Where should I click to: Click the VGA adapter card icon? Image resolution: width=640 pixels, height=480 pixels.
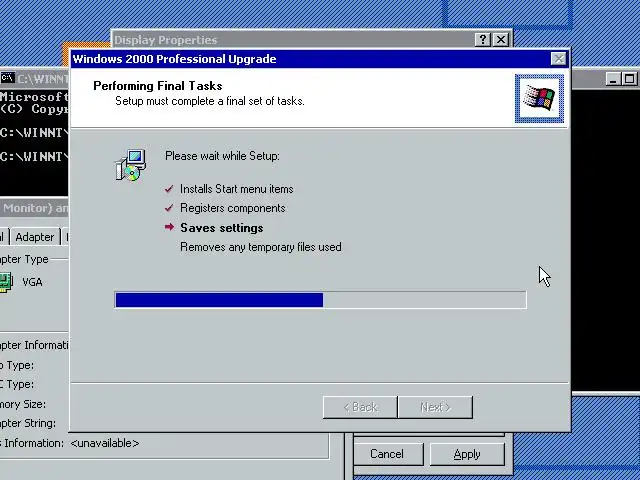[x=6, y=282]
